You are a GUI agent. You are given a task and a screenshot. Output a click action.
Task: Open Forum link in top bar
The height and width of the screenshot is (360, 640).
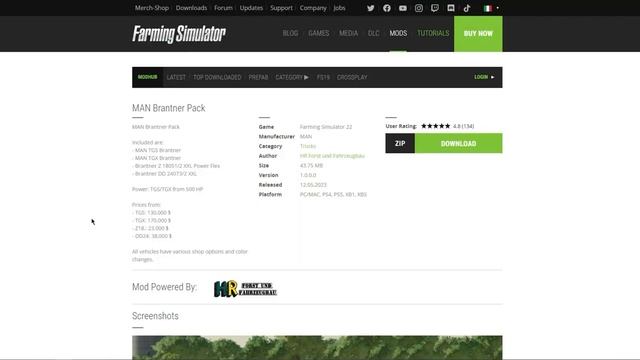pyautogui.click(x=223, y=8)
